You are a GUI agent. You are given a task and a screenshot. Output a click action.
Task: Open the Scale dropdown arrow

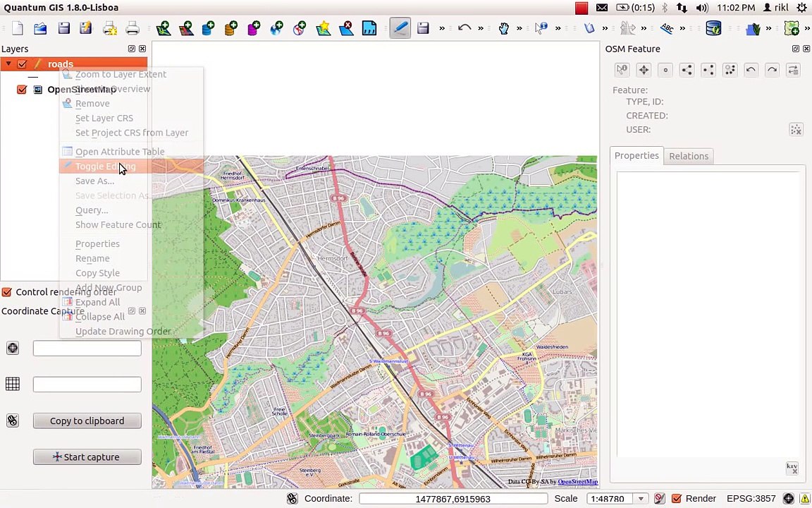641,499
